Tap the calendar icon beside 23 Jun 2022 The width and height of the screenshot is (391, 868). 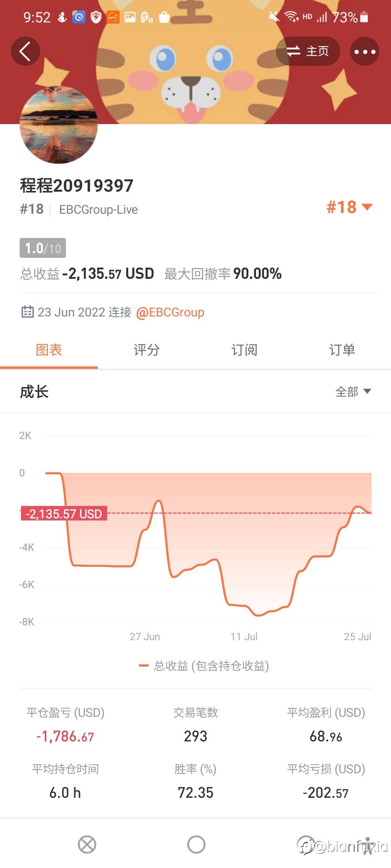click(28, 312)
